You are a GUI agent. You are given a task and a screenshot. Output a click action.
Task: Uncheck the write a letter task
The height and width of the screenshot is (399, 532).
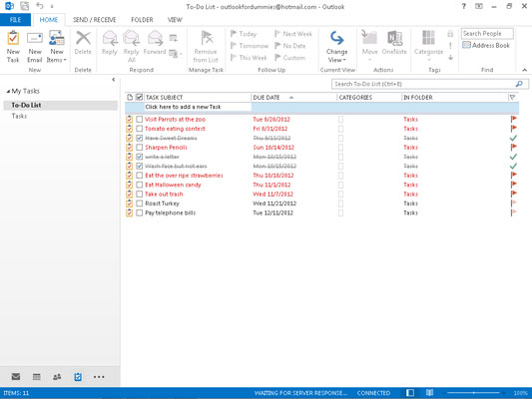[x=139, y=157]
